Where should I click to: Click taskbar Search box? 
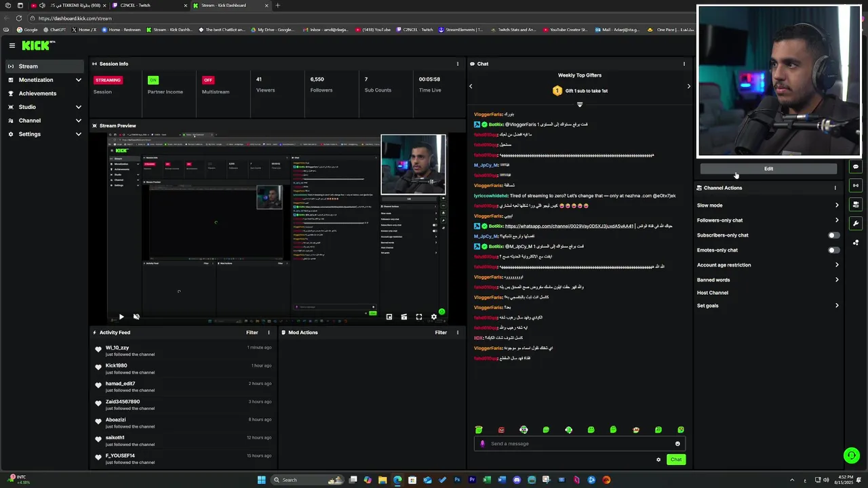coord(307,480)
